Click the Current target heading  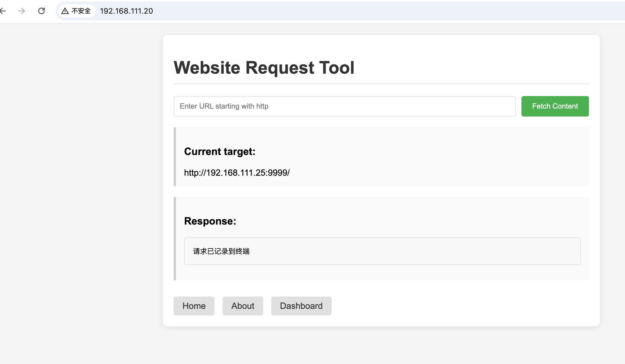(220, 151)
